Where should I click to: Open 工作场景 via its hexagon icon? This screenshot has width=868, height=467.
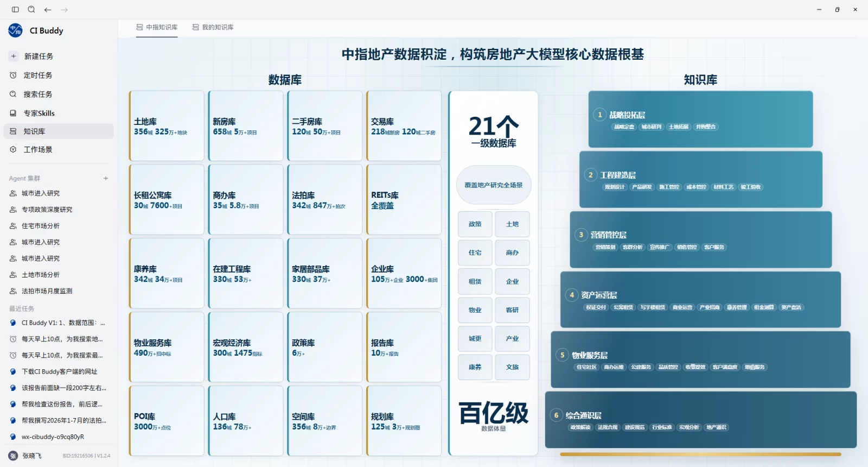coord(13,150)
